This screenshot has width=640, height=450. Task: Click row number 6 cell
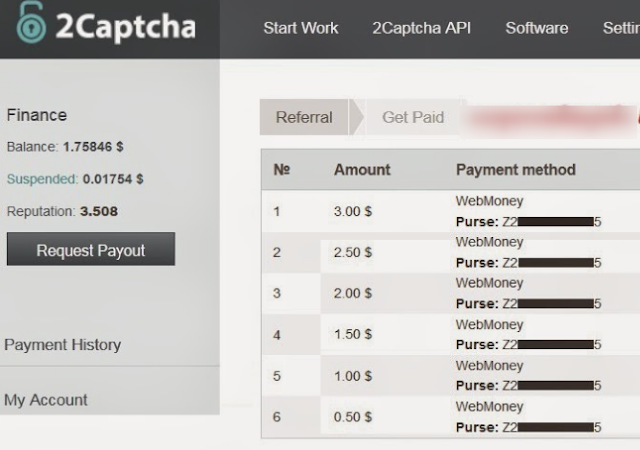(x=277, y=417)
